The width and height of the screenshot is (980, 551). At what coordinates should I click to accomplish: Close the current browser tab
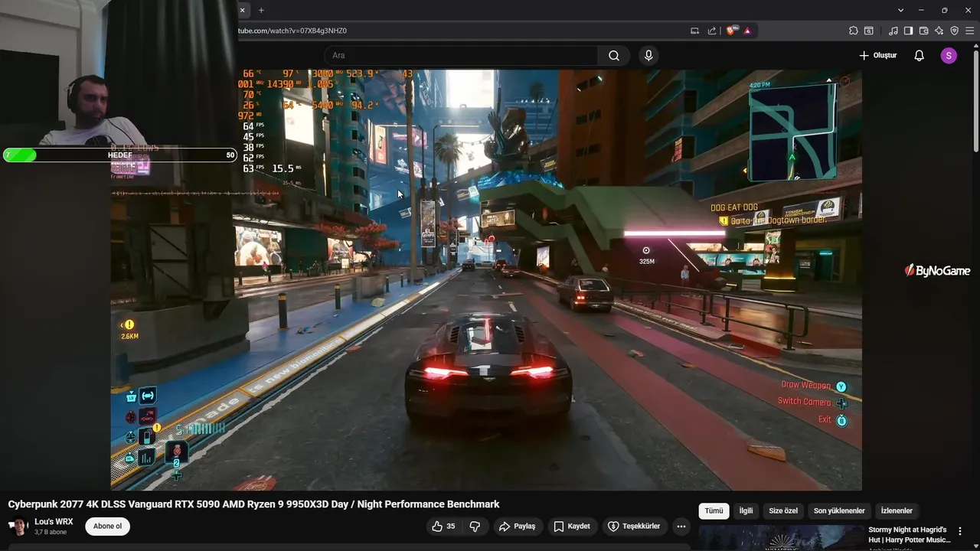pyautogui.click(x=243, y=10)
